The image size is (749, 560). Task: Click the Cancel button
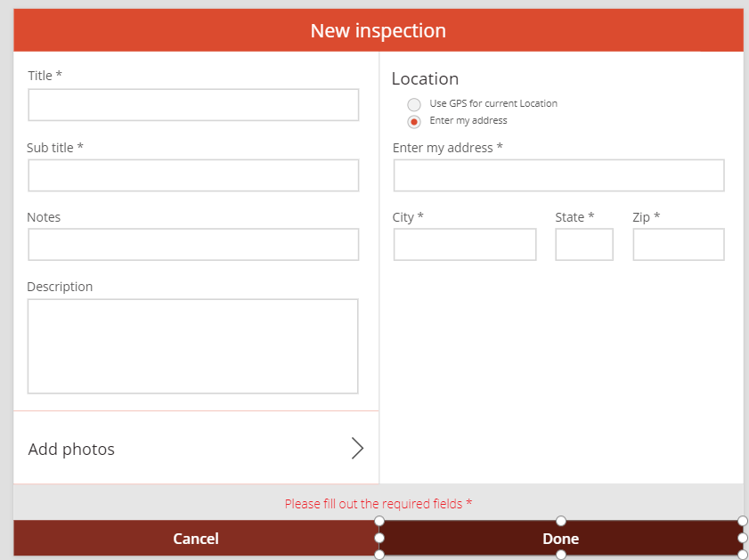[x=196, y=538]
